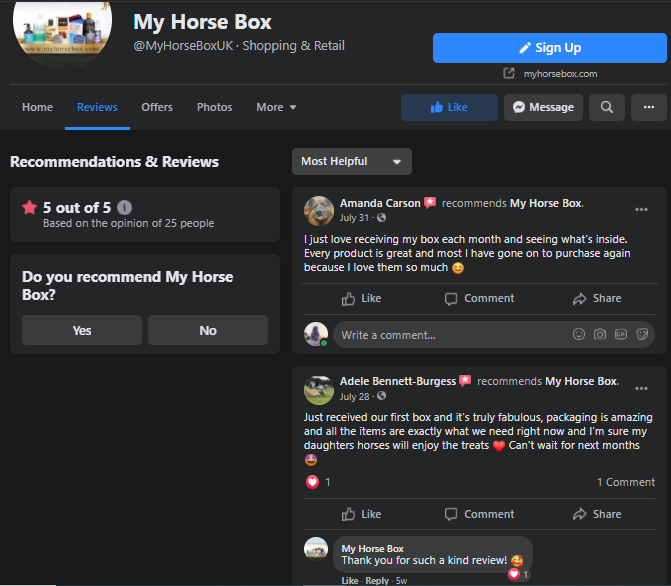Viewport: 671px width, 586px height.
Task: Like Adele Bennett-Burgess's review
Action: pyautogui.click(x=362, y=514)
